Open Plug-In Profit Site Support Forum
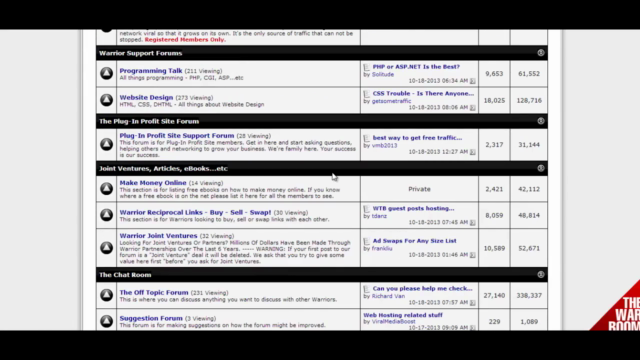The width and height of the screenshot is (640, 360). [177, 136]
